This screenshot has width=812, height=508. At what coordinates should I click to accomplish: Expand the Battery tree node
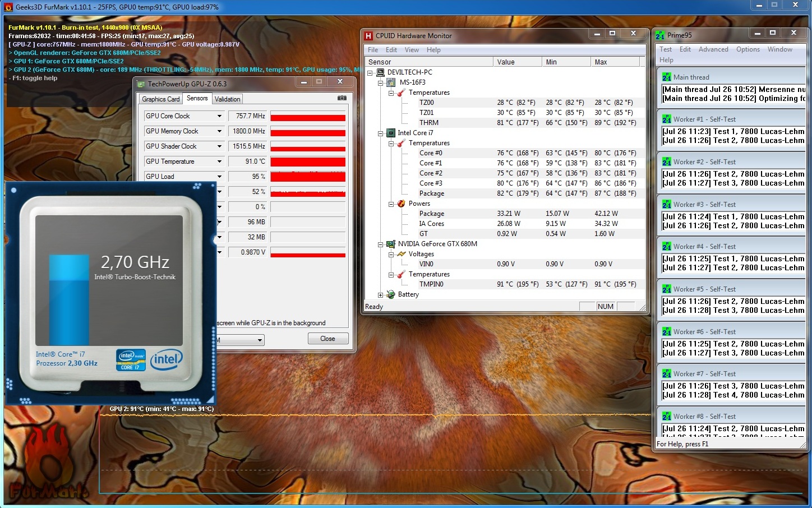click(x=381, y=295)
